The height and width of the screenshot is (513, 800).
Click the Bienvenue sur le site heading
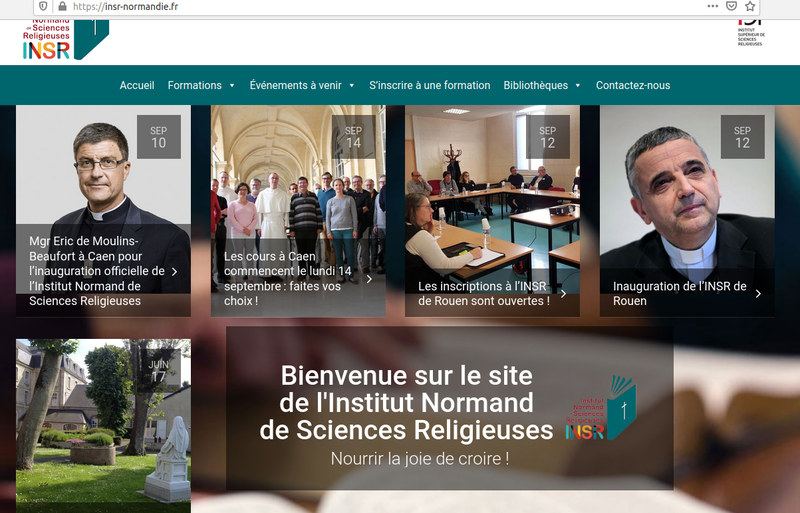click(406, 403)
